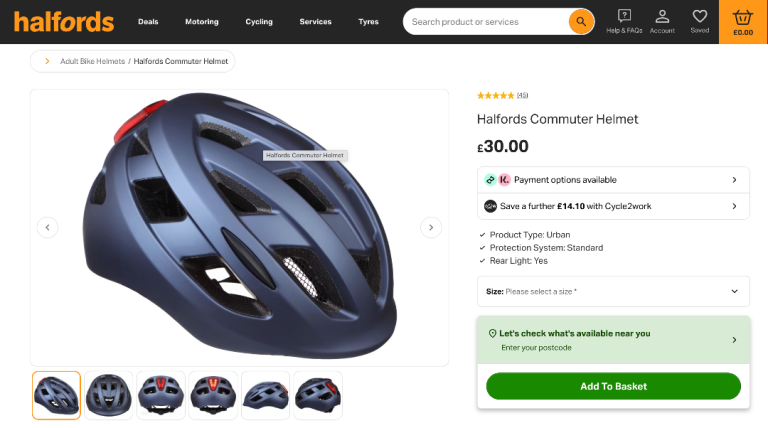This screenshot has width=768, height=428.
Task: Open the shopping basket icon
Action: point(743,21)
